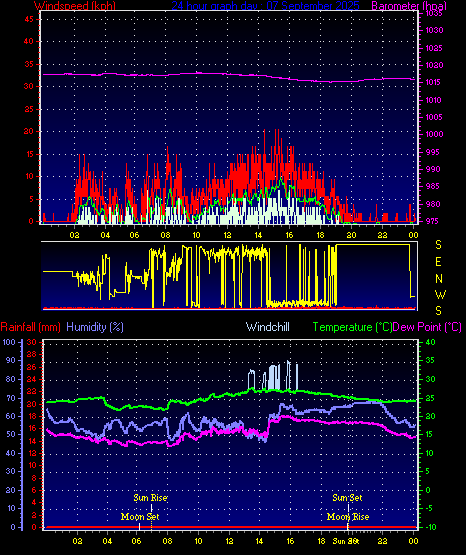Click the "Moon Rise" label
Image resolution: width=466 pixels, height=555 pixels.
[348, 517]
